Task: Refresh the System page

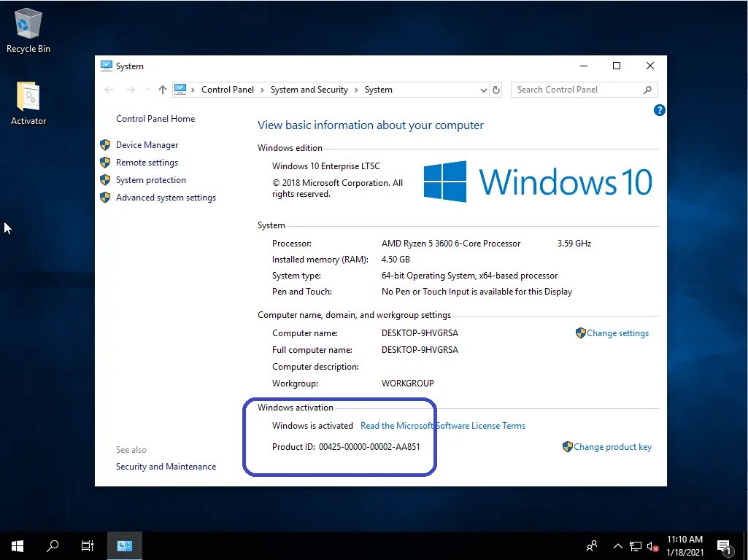Action: pyautogui.click(x=496, y=90)
